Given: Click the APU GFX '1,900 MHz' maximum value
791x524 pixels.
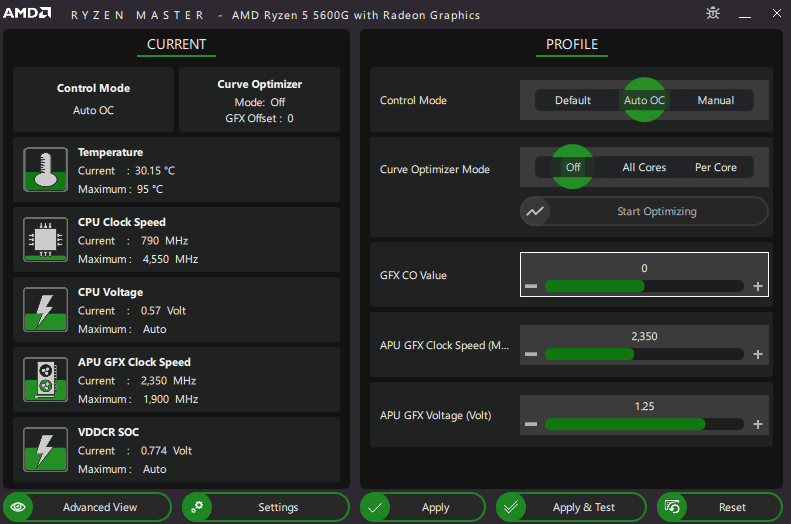Looking at the screenshot, I should tap(171, 399).
